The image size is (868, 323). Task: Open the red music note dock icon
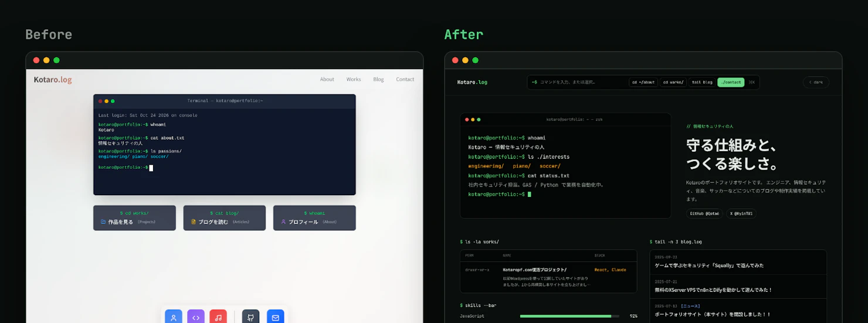click(218, 317)
